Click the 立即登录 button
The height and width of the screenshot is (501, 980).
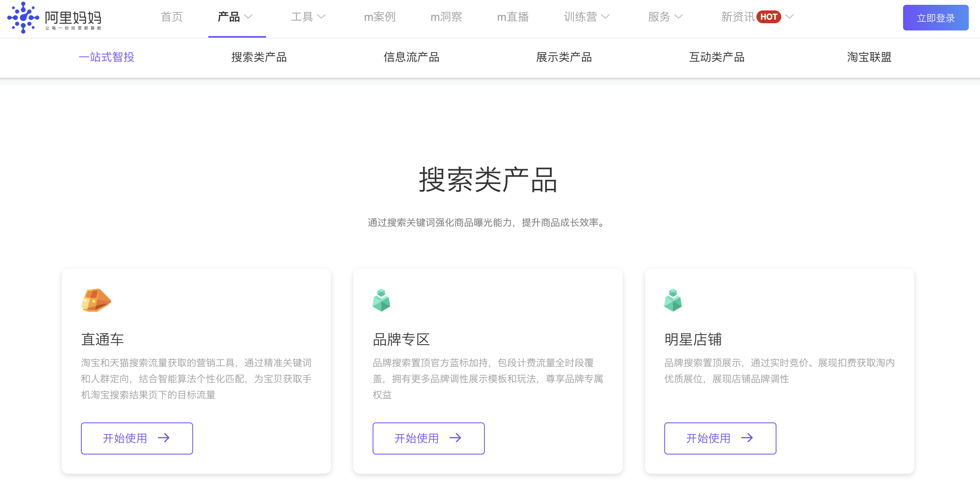pyautogui.click(x=936, y=18)
